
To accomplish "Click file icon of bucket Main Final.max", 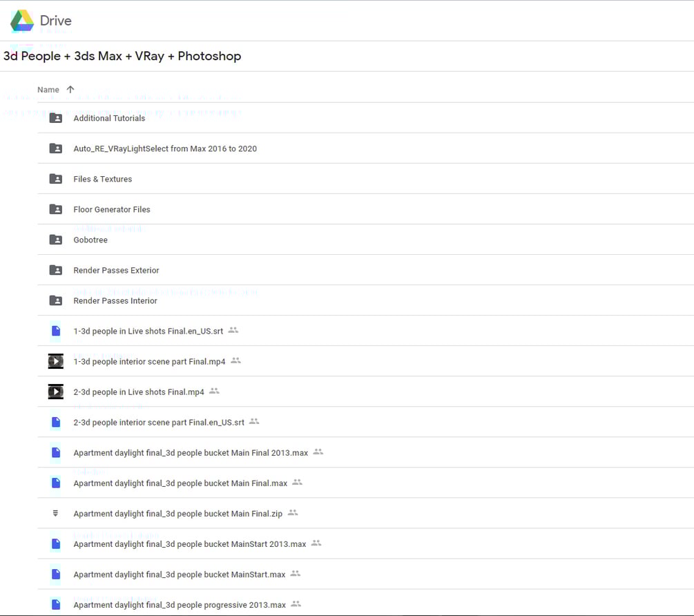I will [56, 483].
